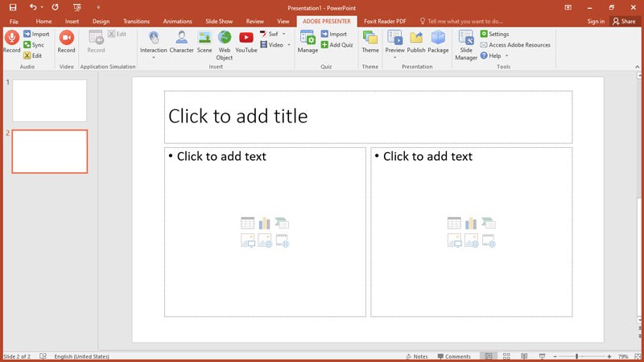This screenshot has height=362, width=644.
Task: Start Slide Show from status bar
Action: (542, 356)
